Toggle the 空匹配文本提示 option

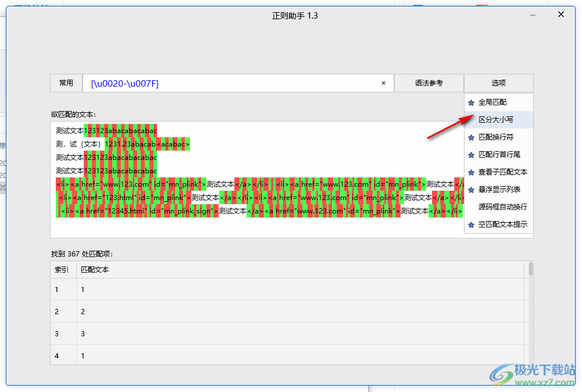click(x=499, y=224)
